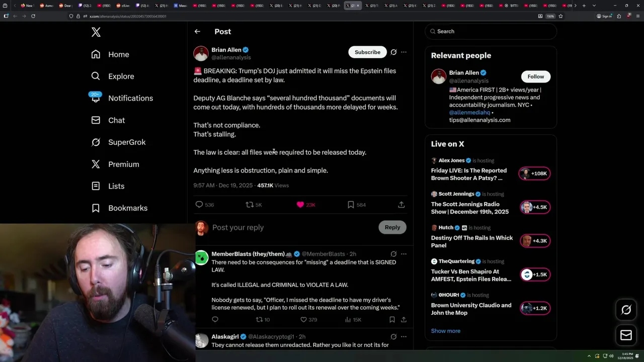Open SuperGrok from the sidebar

[118, 142]
